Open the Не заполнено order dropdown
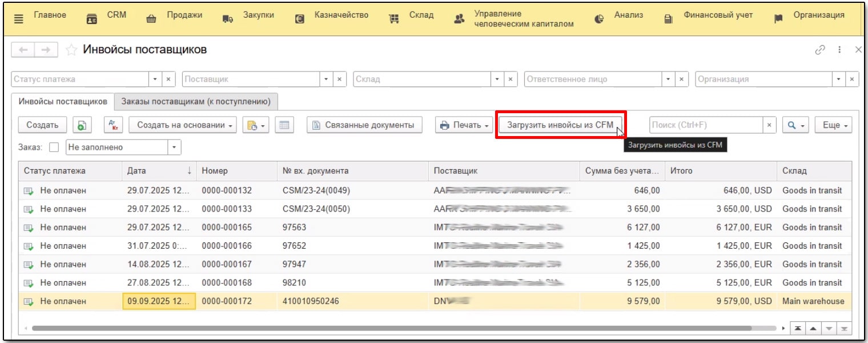This screenshot has height=343, width=868. (175, 147)
